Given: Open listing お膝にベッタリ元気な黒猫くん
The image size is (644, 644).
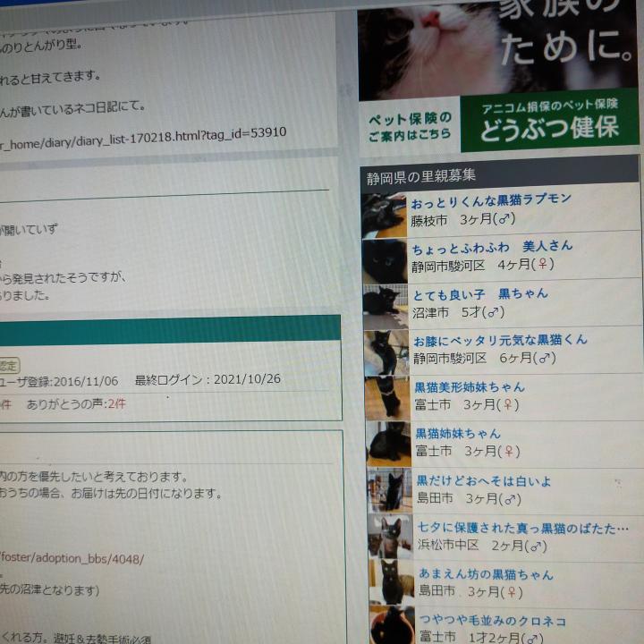Looking at the screenshot, I should click(x=500, y=341).
